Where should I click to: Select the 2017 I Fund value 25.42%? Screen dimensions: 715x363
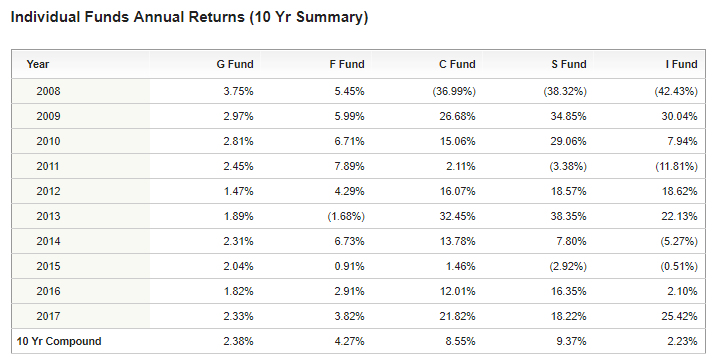[679, 316]
